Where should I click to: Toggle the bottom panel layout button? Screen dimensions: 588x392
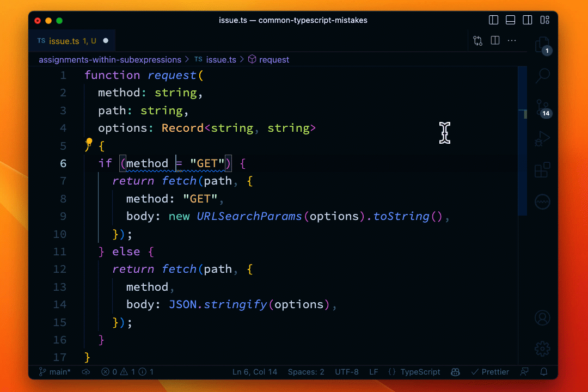[x=511, y=20]
